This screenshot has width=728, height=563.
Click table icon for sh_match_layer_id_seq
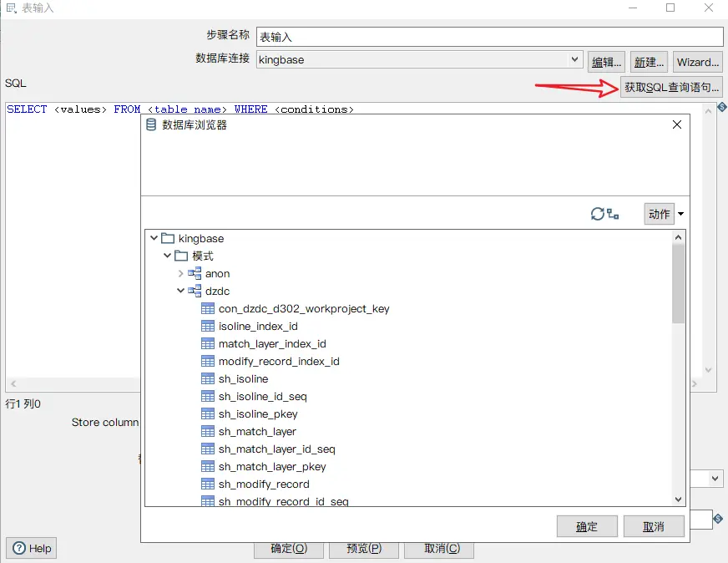(208, 449)
